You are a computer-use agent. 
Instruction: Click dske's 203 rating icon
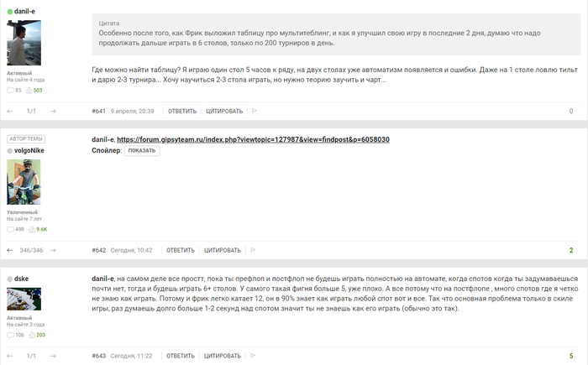[32, 335]
